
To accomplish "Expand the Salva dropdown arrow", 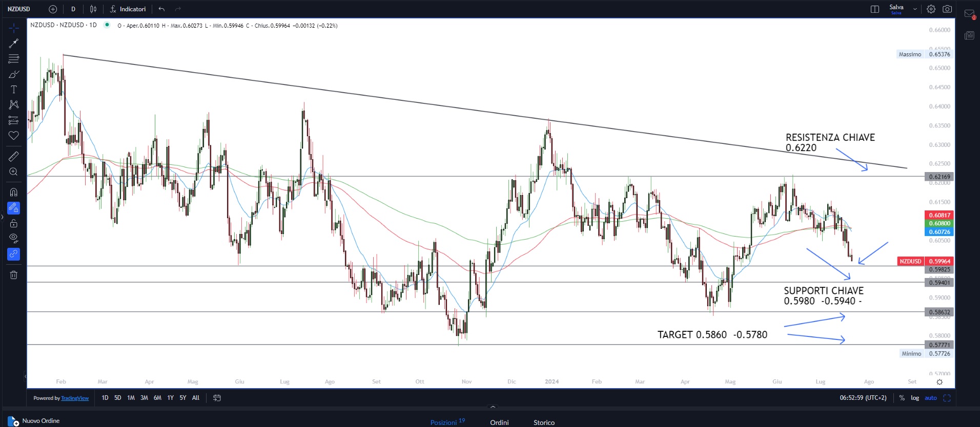I will [915, 9].
